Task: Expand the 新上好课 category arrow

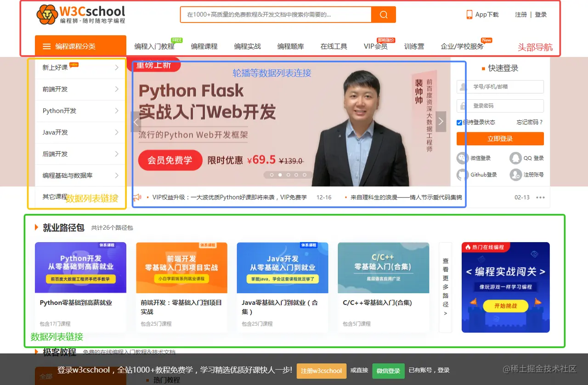Action: pos(117,68)
